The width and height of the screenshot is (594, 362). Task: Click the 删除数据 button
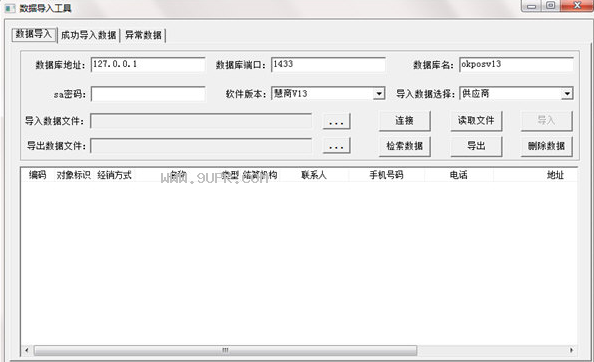click(546, 146)
